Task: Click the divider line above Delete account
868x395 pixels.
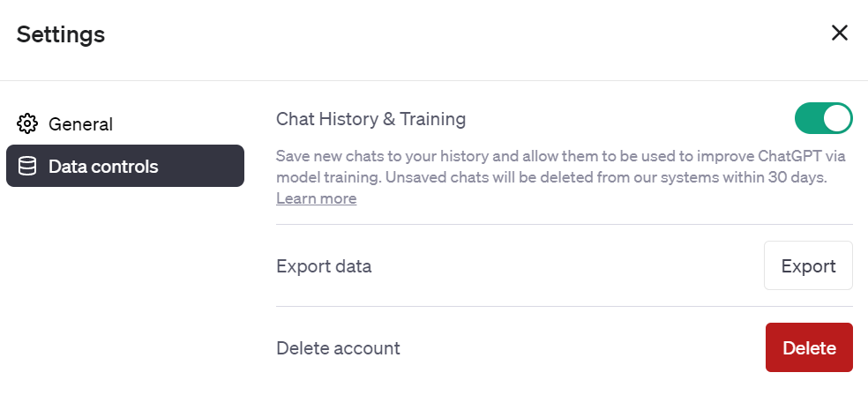Action: [565, 307]
